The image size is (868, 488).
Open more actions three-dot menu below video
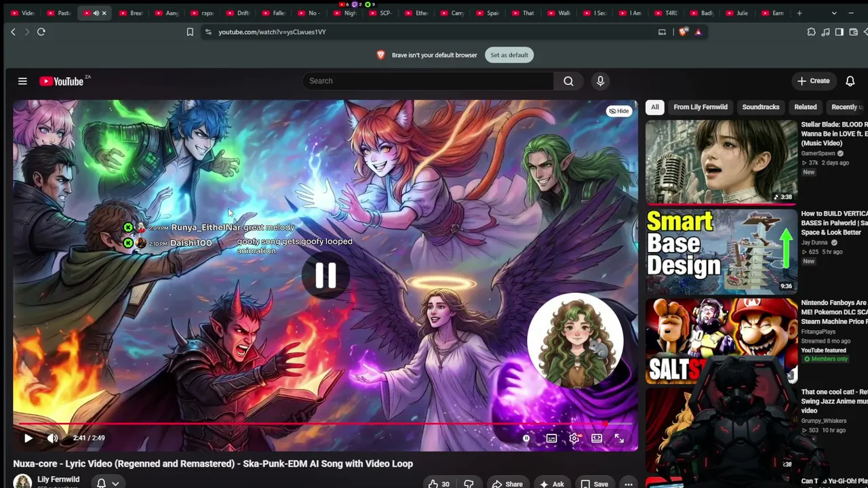coord(629,484)
